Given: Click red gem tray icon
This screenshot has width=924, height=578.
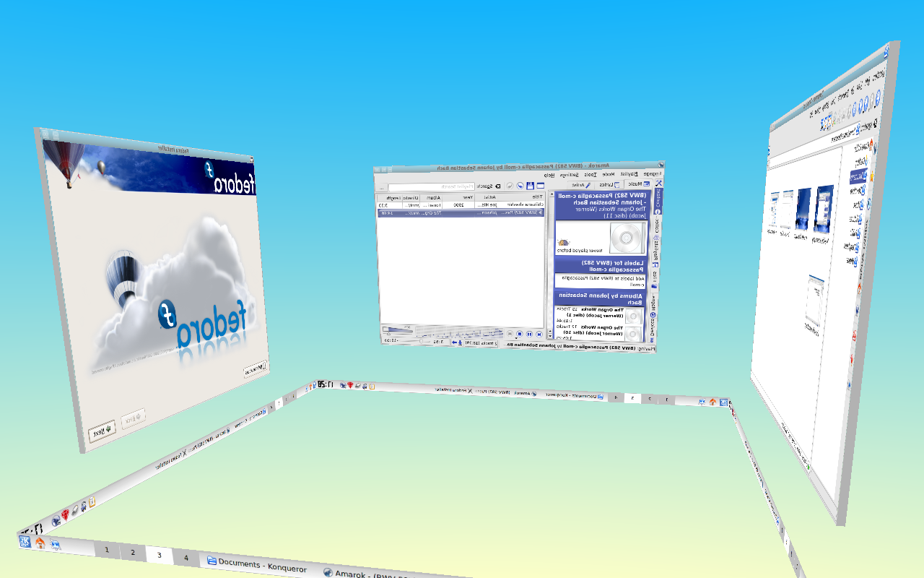Looking at the screenshot, I should [x=65, y=514].
